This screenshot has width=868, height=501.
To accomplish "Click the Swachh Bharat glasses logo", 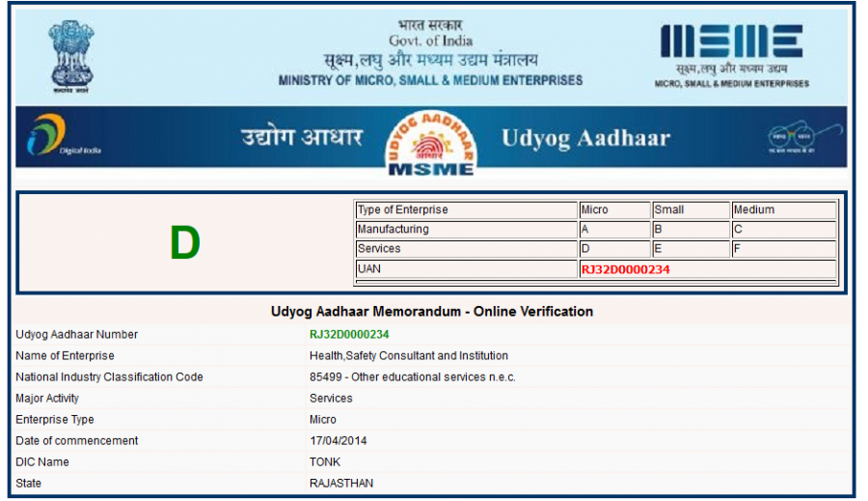I will (x=792, y=137).
